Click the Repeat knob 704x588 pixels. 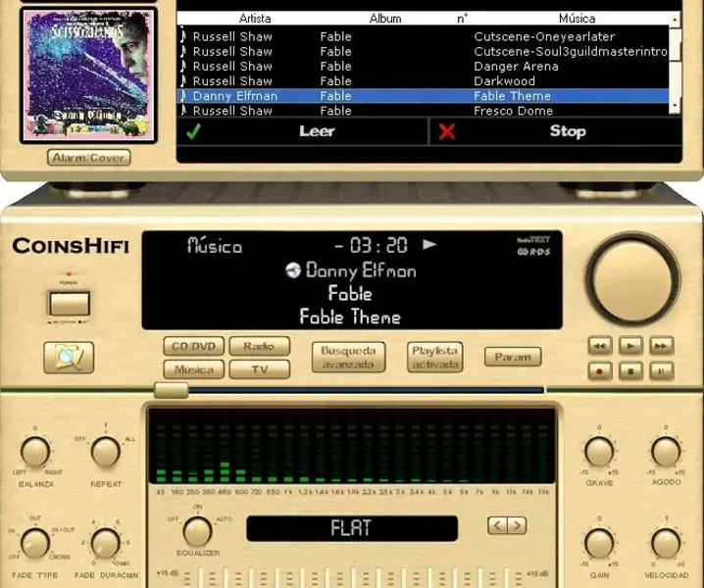[106, 452]
